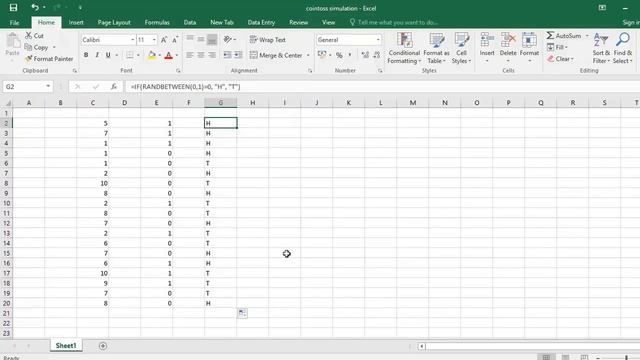Increase the cell indent
This screenshot has height=360, width=640.
pos(238,55)
